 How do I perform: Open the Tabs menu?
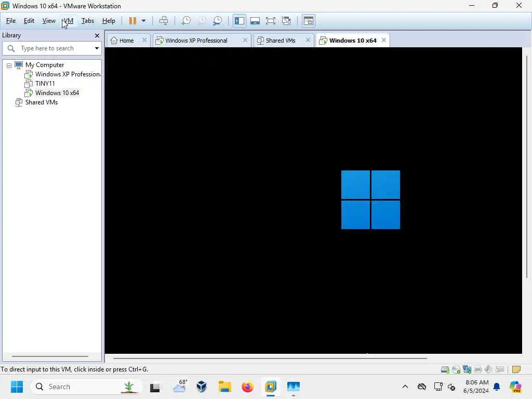[87, 21]
